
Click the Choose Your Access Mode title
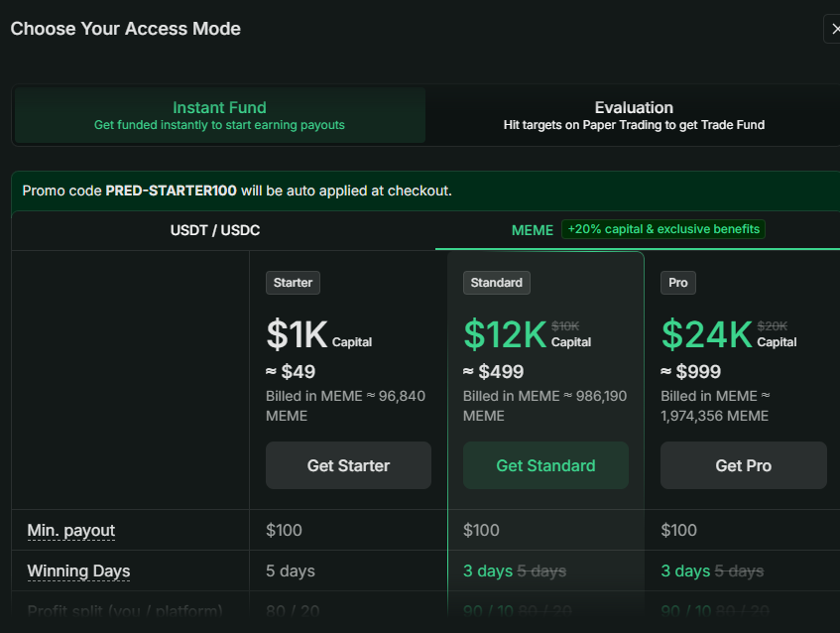click(125, 29)
